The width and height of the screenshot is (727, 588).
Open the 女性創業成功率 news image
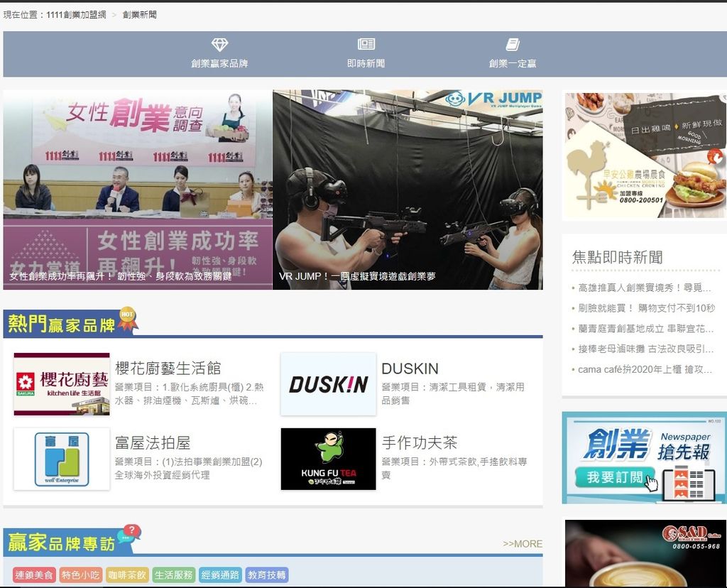(x=138, y=190)
